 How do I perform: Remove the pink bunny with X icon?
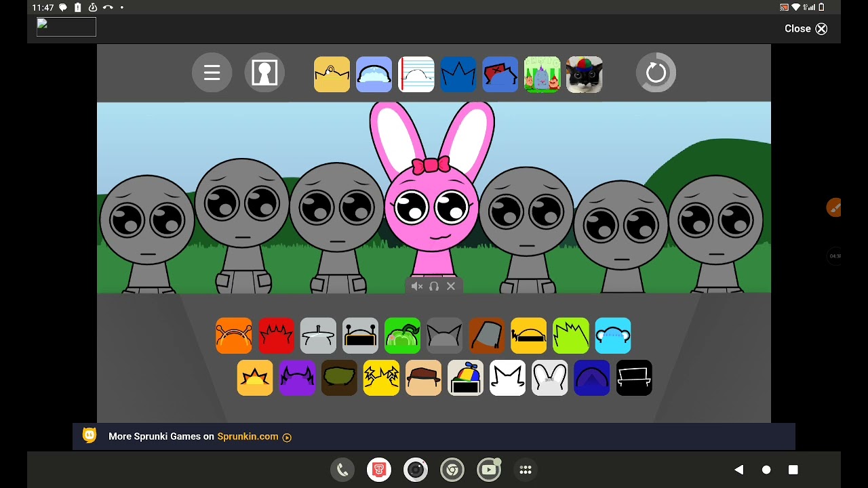click(451, 287)
